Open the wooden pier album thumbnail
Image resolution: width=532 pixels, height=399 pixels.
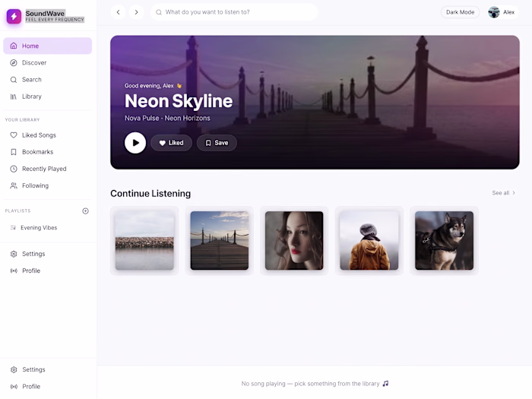point(220,241)
